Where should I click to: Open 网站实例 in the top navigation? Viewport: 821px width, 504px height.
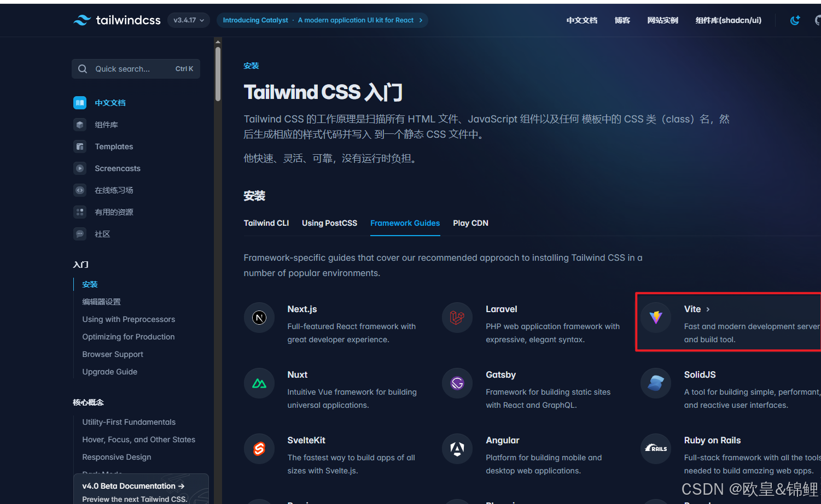pos(663,20)
